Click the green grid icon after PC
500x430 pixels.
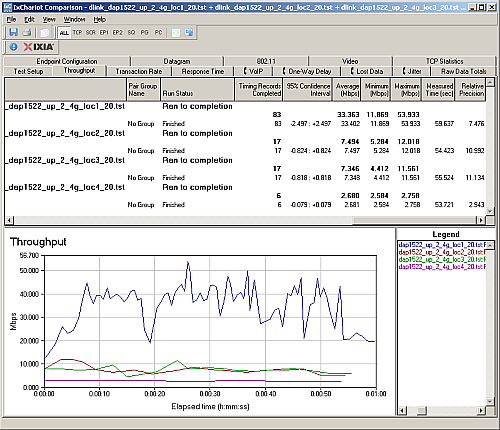point(176,32)
